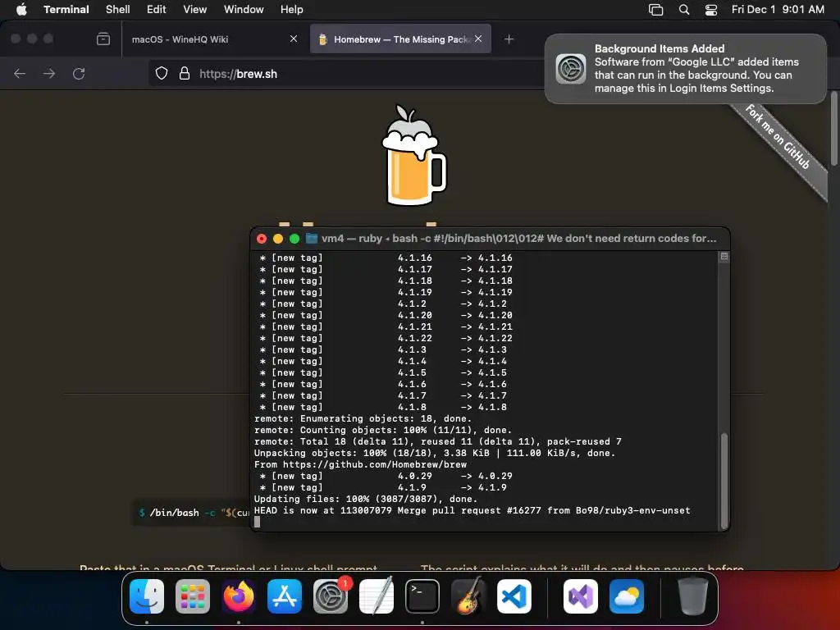Open Terminal from the Dock
The width and height of the screenshot is (840, 630).
422,596
